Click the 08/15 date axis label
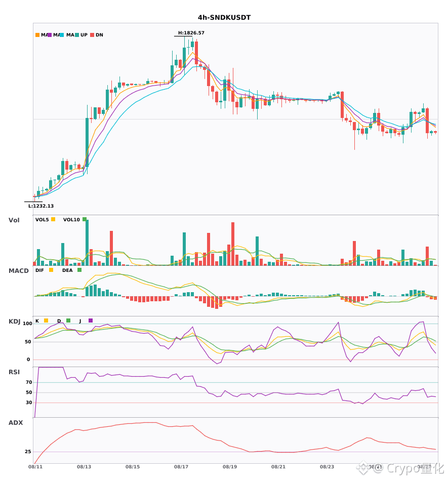This screenshot has width=448, height=481. pos(133,467)
